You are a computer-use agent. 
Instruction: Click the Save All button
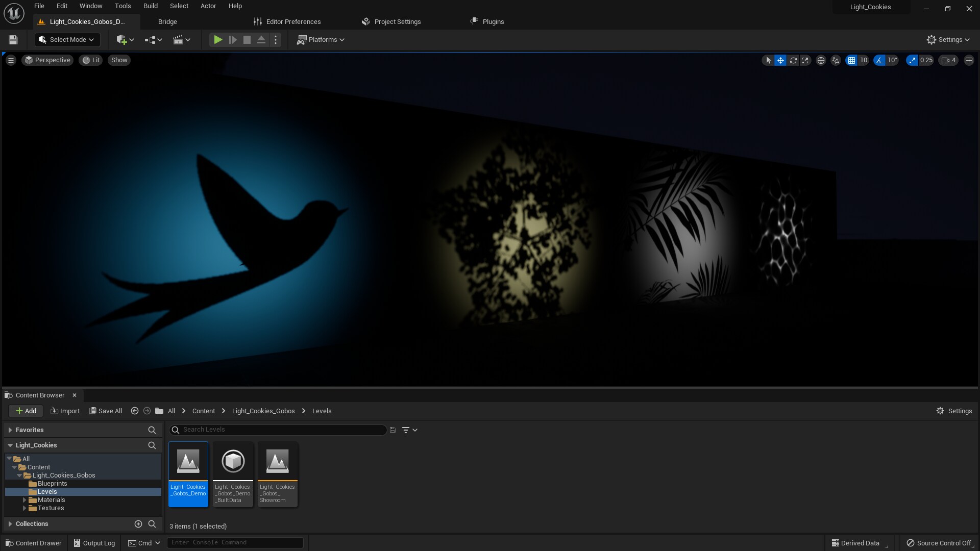(x=106, y=411)
